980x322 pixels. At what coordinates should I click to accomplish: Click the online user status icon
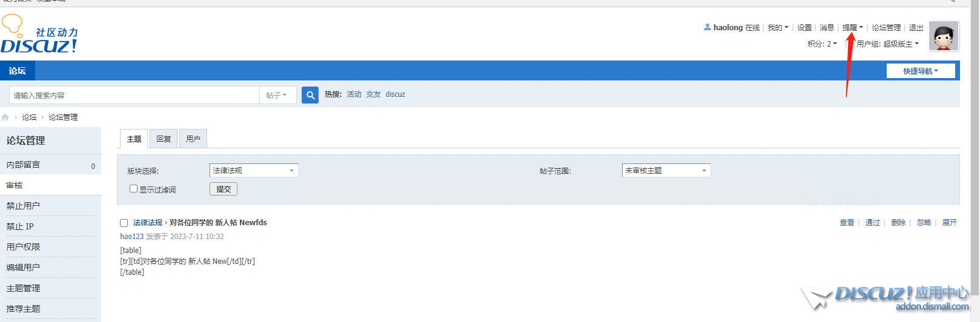pyautogui.click(x=707, y=27)
